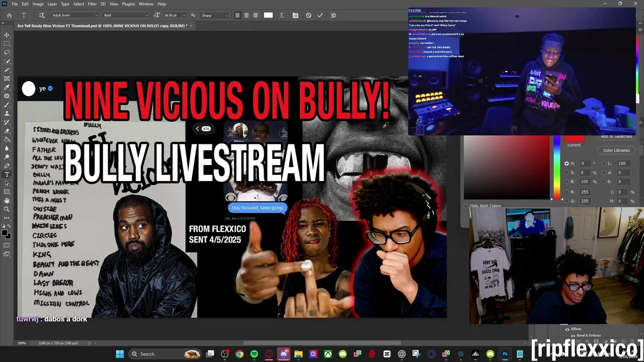Open the Plugins menu
644x362 pixels.
tap(128, 4)
